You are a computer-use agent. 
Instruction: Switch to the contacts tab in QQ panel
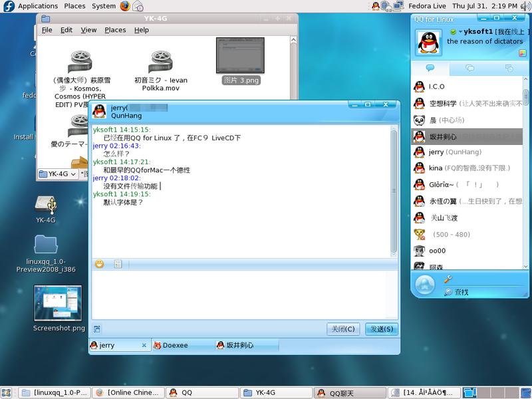point(430,68)
